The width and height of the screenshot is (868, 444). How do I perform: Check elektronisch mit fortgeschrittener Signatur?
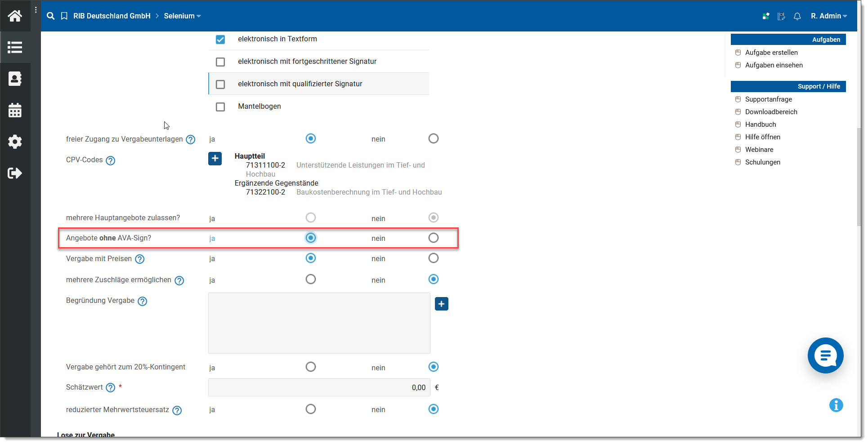tap(220, 62)
